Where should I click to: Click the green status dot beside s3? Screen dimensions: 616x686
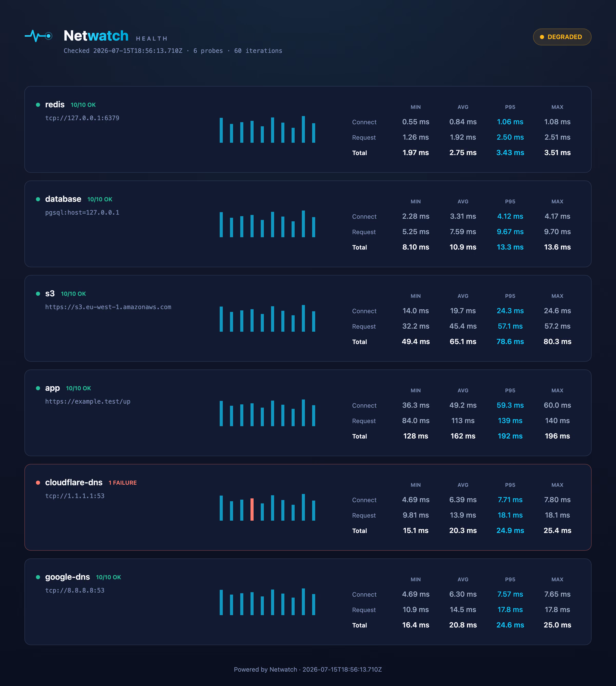click(x=38, y=294)
